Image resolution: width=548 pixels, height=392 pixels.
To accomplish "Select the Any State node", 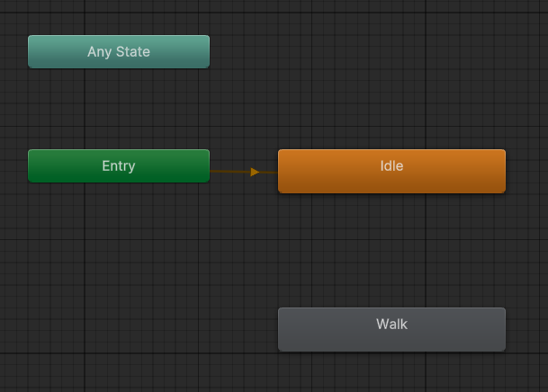I will [118, 51].
